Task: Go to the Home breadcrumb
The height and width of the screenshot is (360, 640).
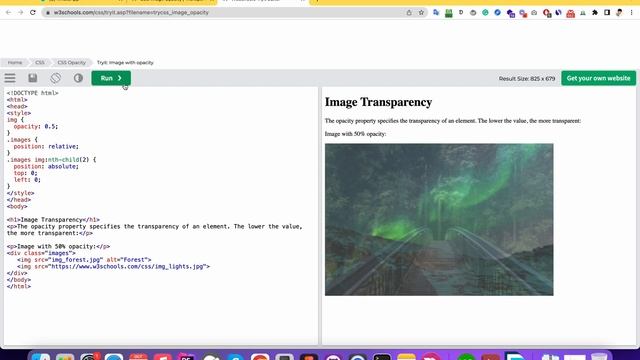Action: [15, 62]
